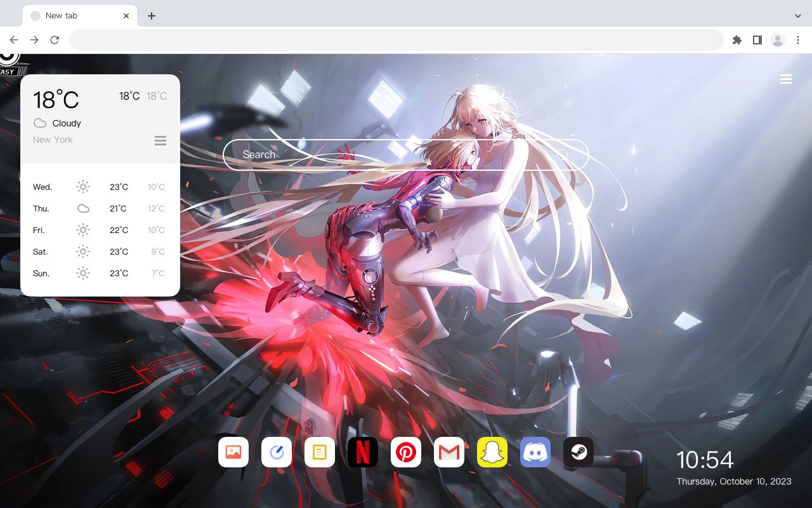
Task: Click the Cloudy weather label
Action: tap(67, 123)
